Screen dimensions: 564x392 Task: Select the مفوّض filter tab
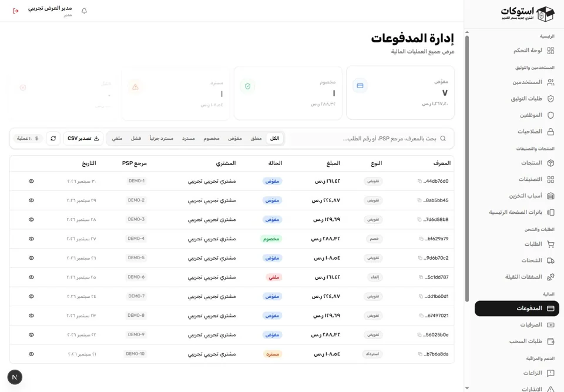point(235,138)
